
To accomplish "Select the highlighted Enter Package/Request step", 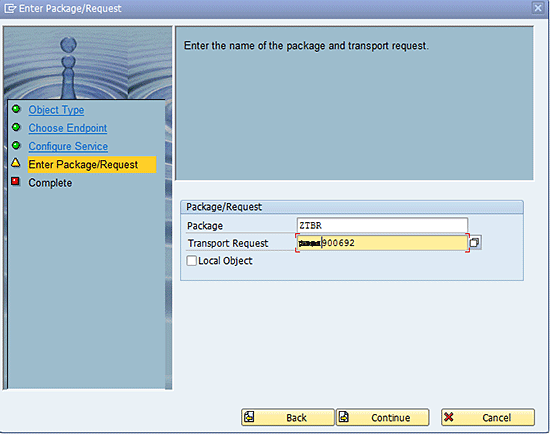I will coord(92,165).
